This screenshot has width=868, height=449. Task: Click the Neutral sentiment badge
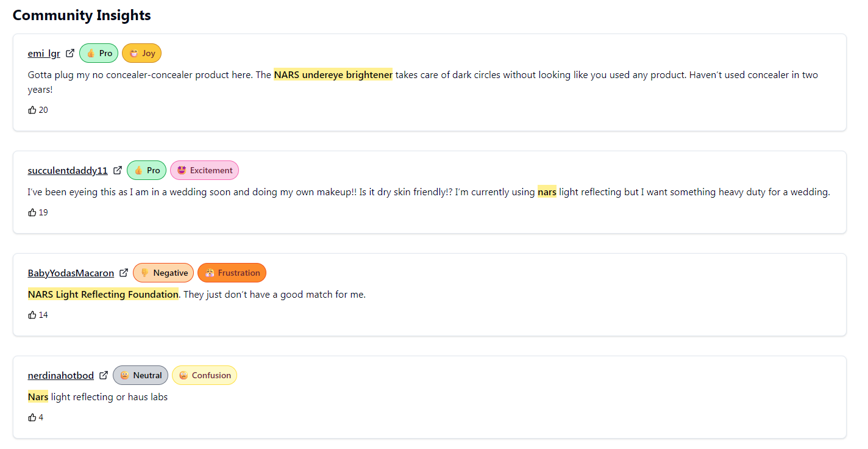click(x=140, y=375)
